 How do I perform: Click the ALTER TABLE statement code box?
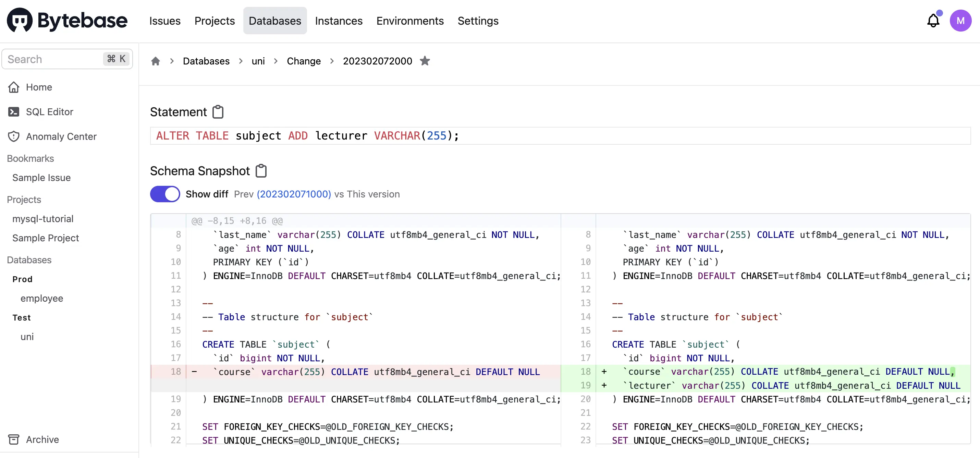coord(560,136)
